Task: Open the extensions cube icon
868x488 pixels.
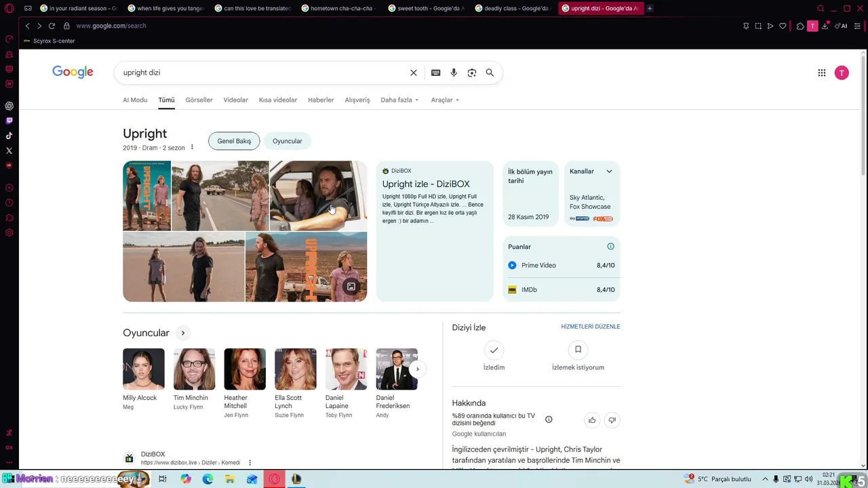Action: 800,26
